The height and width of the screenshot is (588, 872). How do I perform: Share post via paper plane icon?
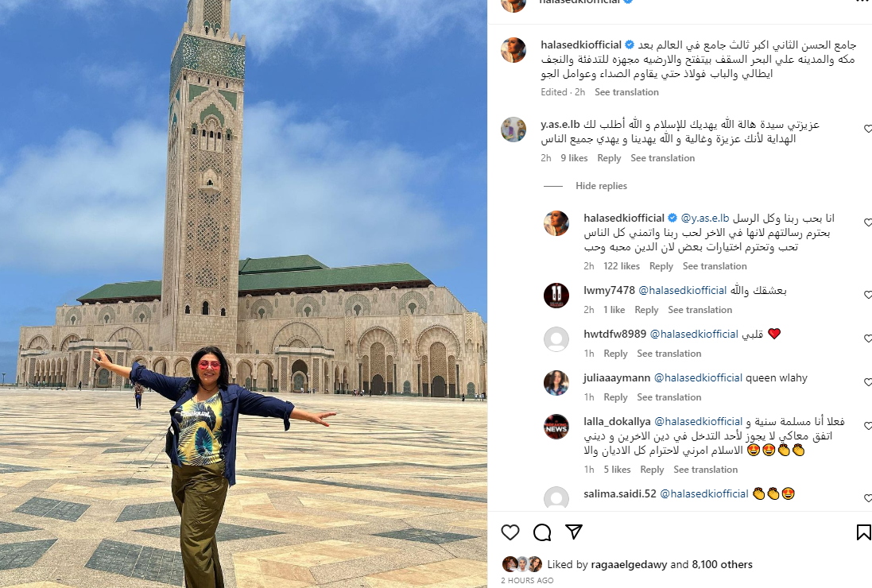point(573,532)
